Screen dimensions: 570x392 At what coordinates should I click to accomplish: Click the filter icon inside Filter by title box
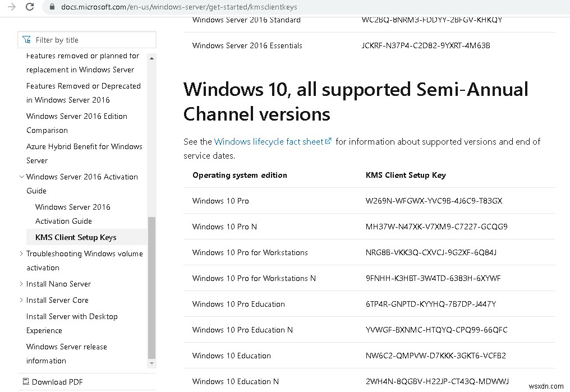(x=26, y=39)
